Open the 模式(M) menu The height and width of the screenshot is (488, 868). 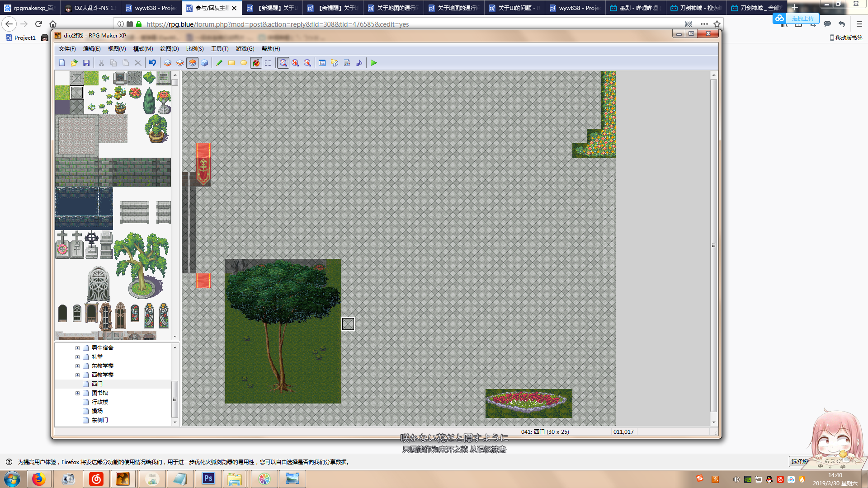coord(143,49)
